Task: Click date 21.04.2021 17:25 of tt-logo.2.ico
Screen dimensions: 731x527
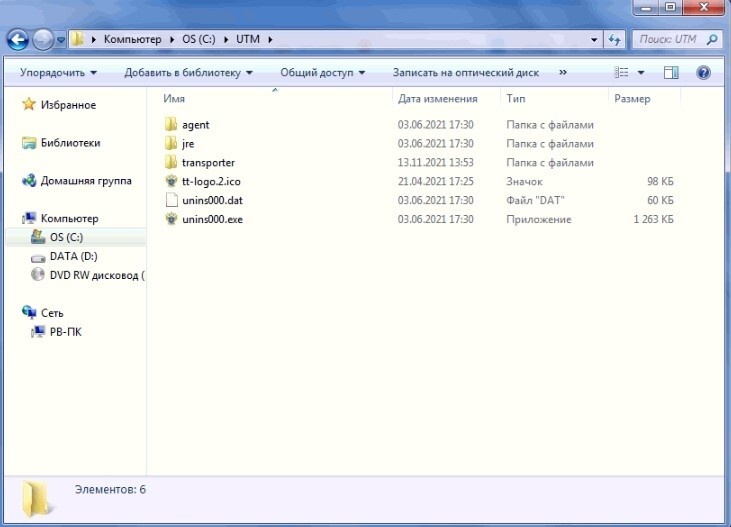Action: [x=435, y=181]
